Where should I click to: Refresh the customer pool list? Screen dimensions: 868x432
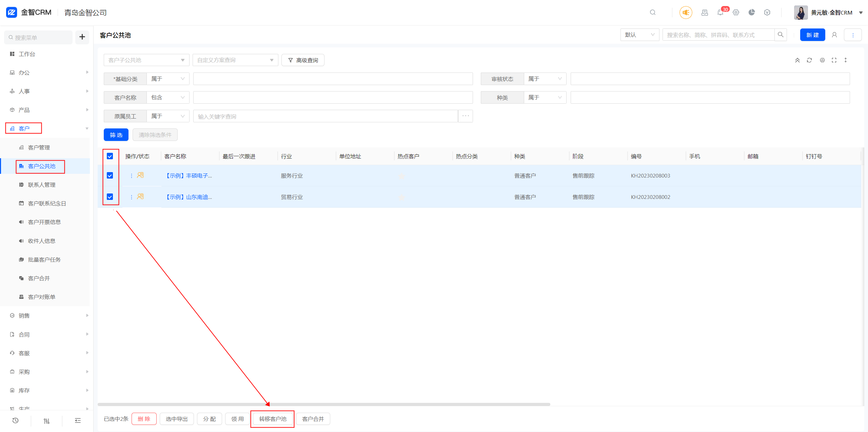click(x=809, y=60)
